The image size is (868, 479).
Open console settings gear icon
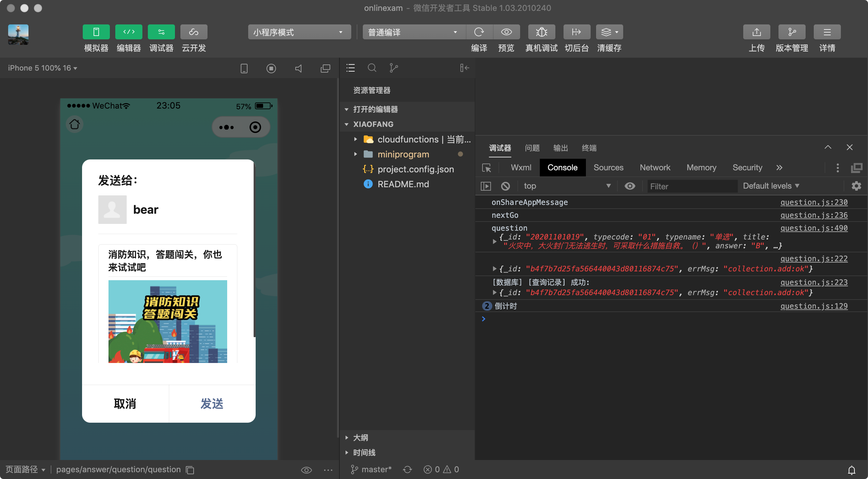pyautogui.click(x=856, y=186)
